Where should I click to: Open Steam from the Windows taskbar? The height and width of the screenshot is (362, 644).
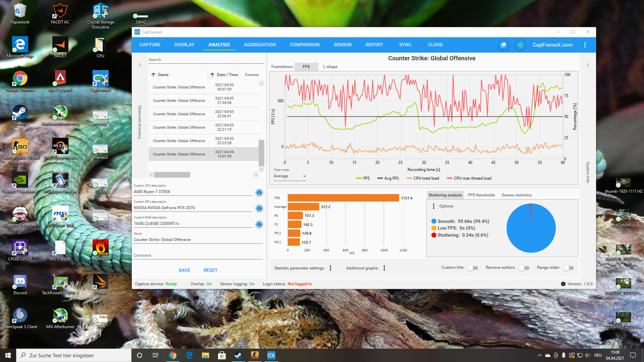(238, 355)
